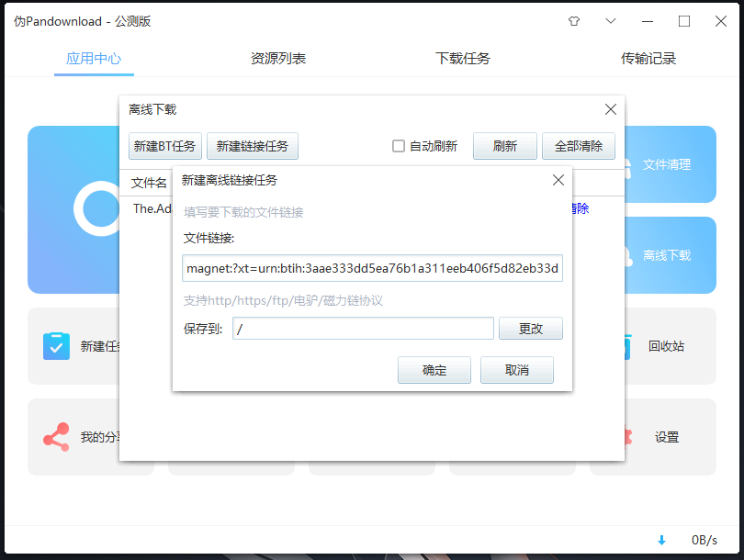Viewport: 744px width, 560px height.
Task: Minimize the 伪Pandownload window
Action: (648, 21)
